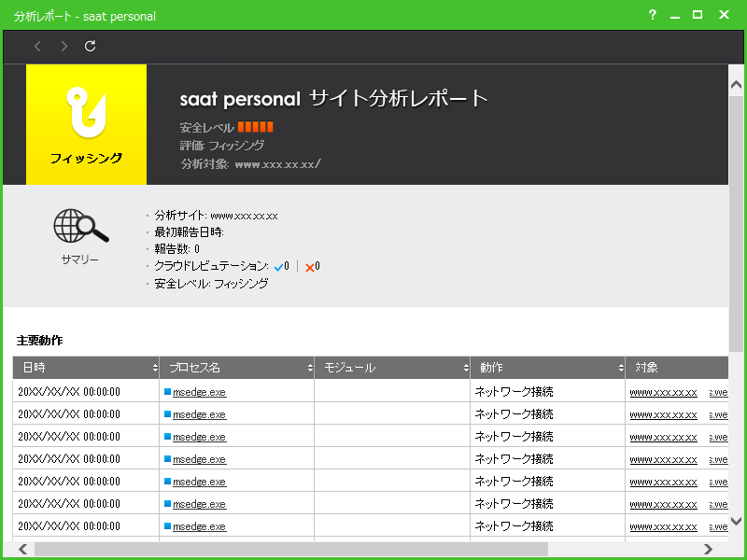The height and width of the screenshot is (560, 747).
Task: Open msedge.exe link in third row
Action: (199, 437)
